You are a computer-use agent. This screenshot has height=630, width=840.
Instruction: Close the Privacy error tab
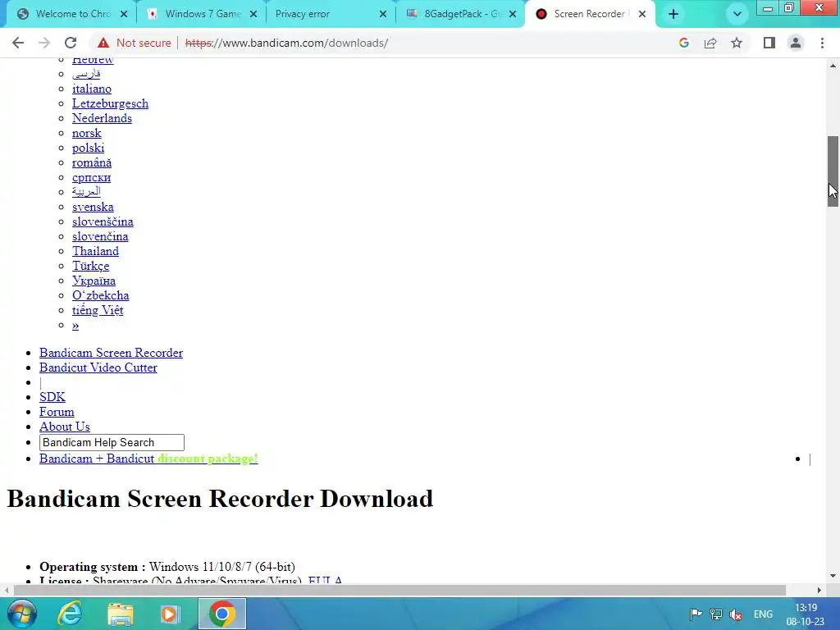tap(383, 15)
